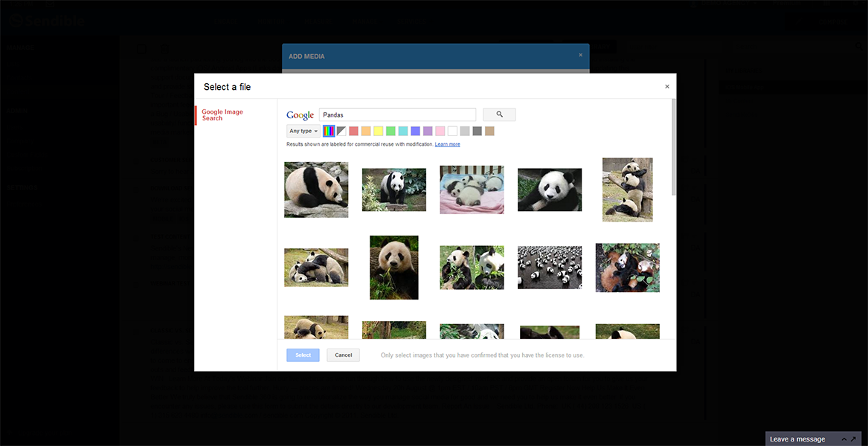Click the results list vertical scrollbar

point(673,149)
